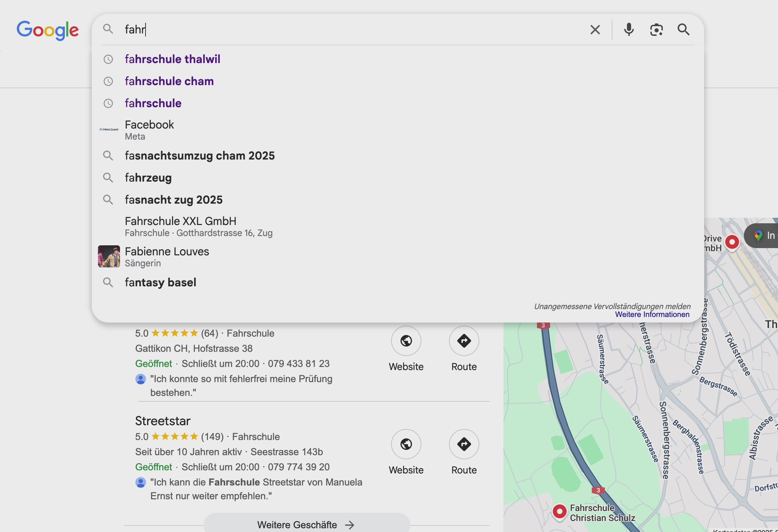Click the blue search magnifier icon
The height and width of the screenshot is (532, 778).
(683, 30)
